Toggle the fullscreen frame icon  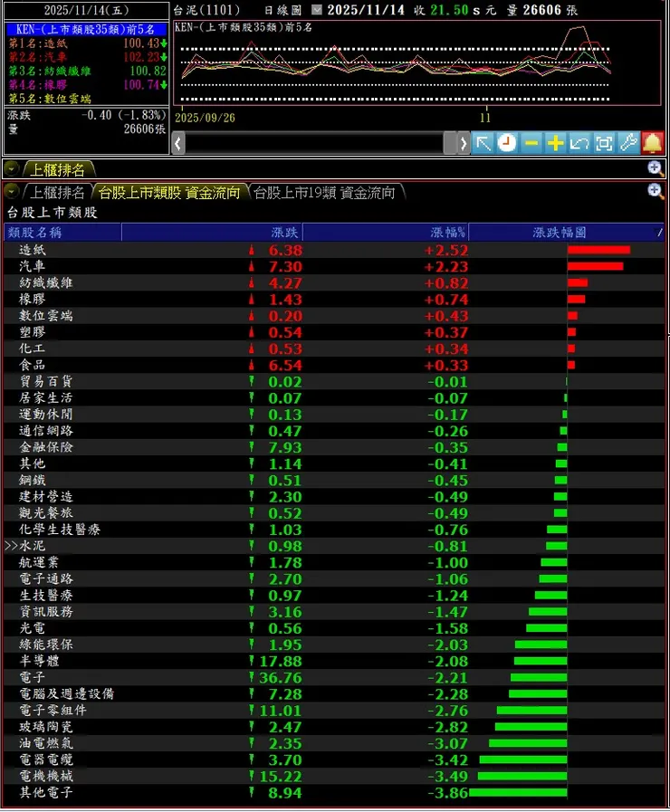(x=604, y=143)
